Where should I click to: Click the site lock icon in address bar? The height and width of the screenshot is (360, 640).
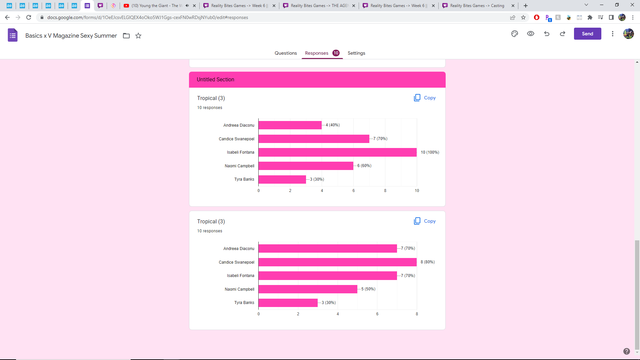point(42,18)
